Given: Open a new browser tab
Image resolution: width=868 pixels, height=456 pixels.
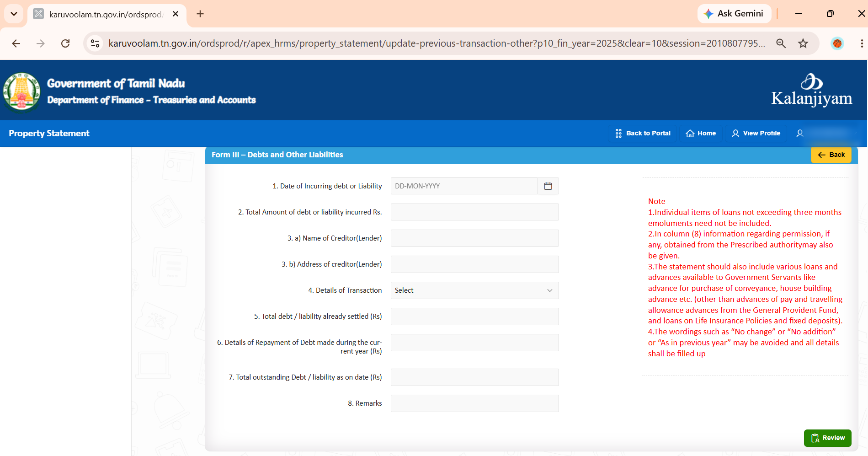Looking at the screenshot, I should click(x=200, y=14).
